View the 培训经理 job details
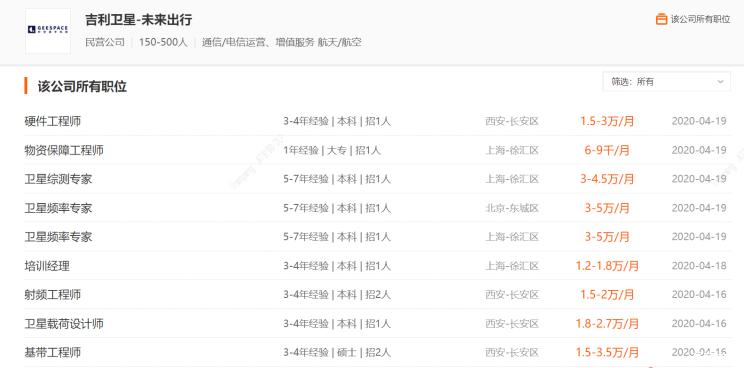The width and height of the screenshot is (744, 368). (47, 266)
